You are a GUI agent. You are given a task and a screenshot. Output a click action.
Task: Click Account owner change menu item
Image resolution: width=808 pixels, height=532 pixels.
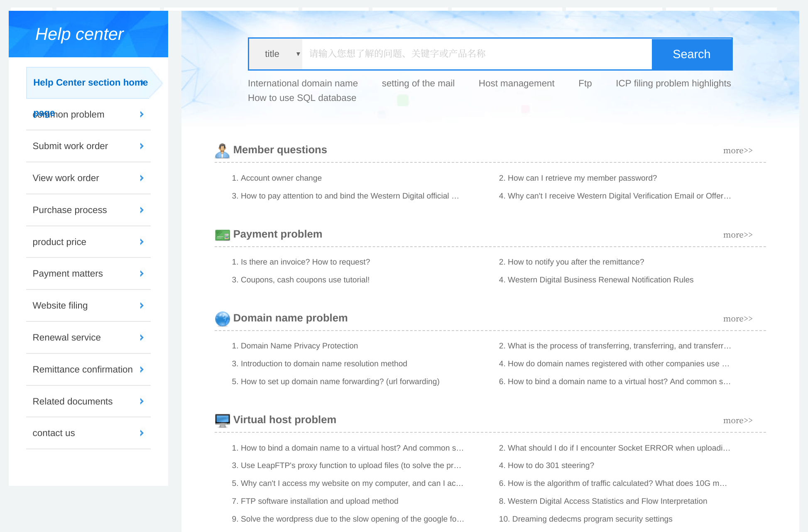coord(282,177)
